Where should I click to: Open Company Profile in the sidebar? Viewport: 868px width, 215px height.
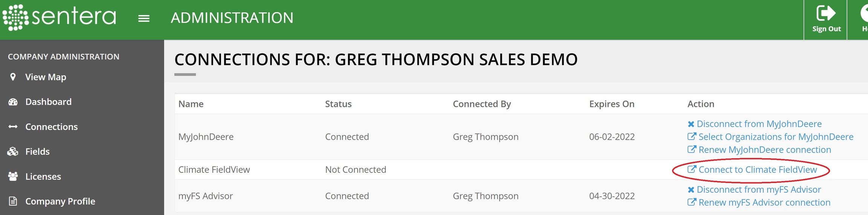point(60,201)
